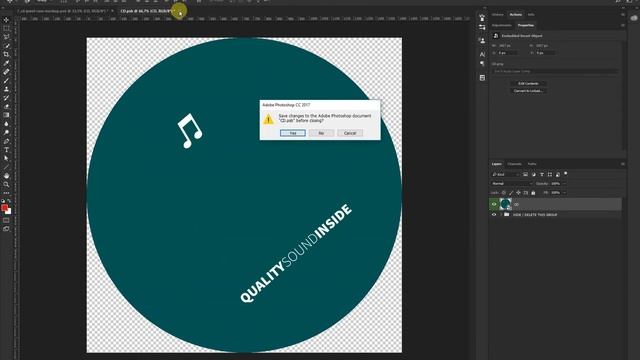
Task: Lock transparent pixels in Layers panel
Action: point(504,193)
